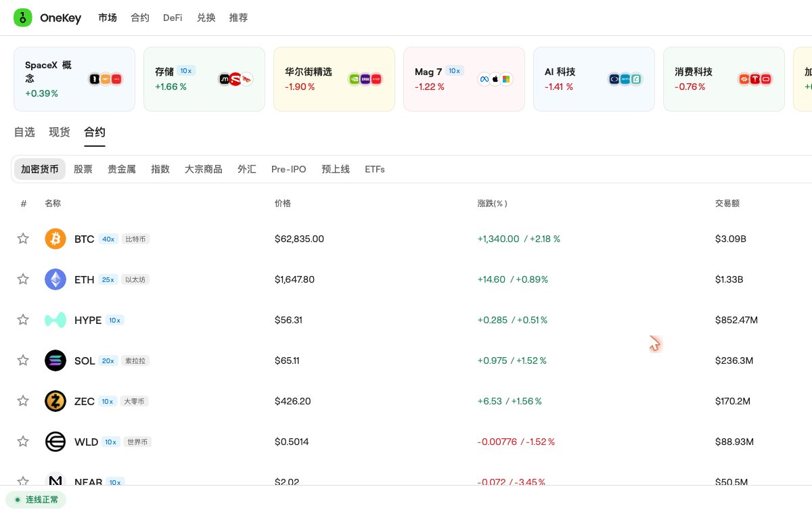Select the Pre-IPO category filter

289,169
